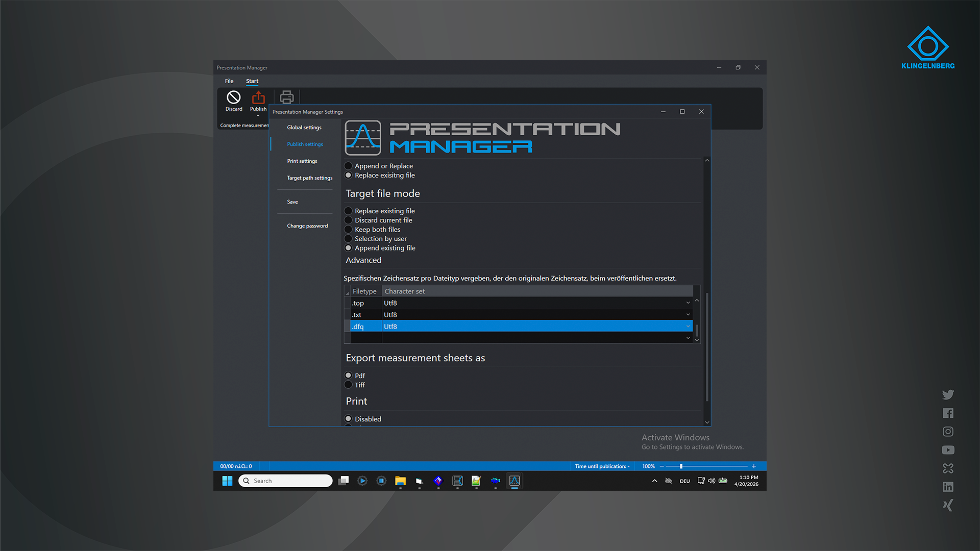
Task: Click the .dfq filetype cell
Action: [x=366, y=327]
